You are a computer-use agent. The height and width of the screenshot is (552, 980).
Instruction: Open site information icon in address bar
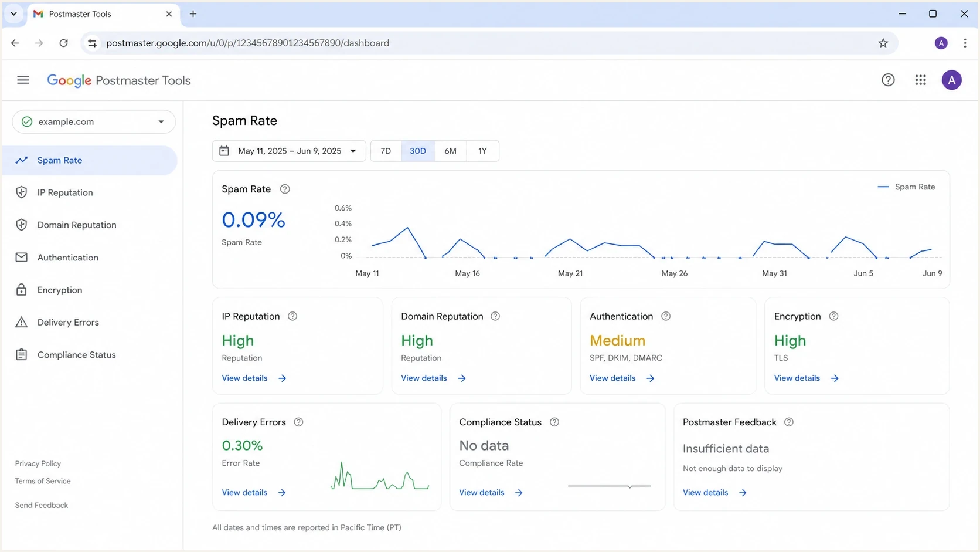92,43
